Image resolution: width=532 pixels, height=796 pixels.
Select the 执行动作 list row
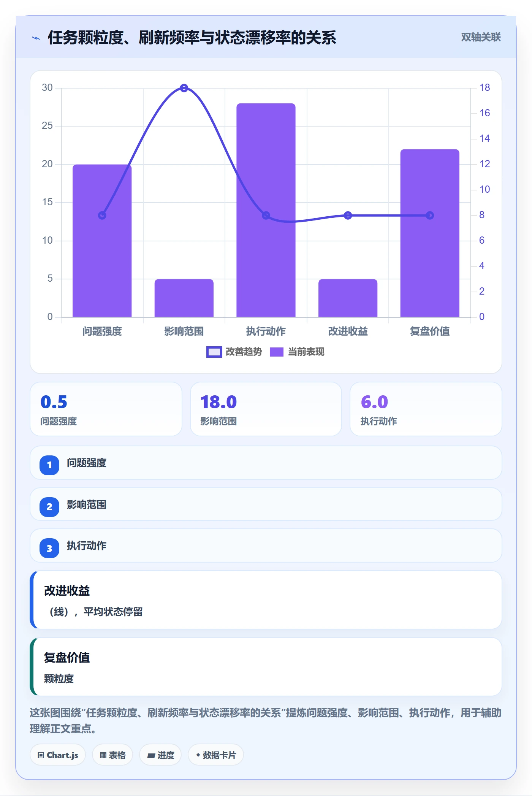click(266, 546)
